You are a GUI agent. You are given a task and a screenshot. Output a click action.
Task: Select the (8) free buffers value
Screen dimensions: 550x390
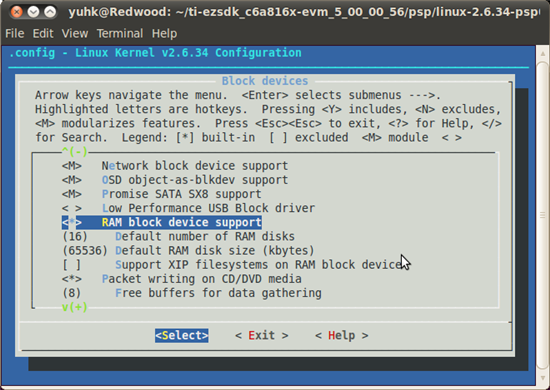(x=72, y=293)
